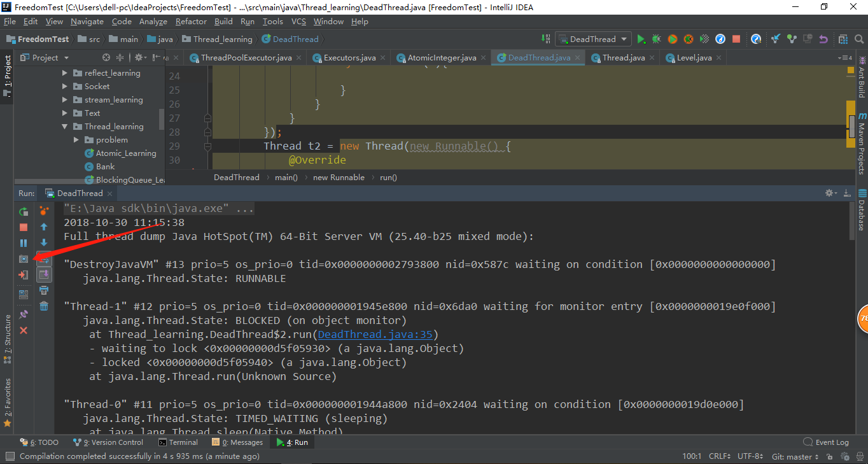This screenshot has height=464, width=868.
Task: Clear console output with trash icon
Action: (x=44, y=306)
